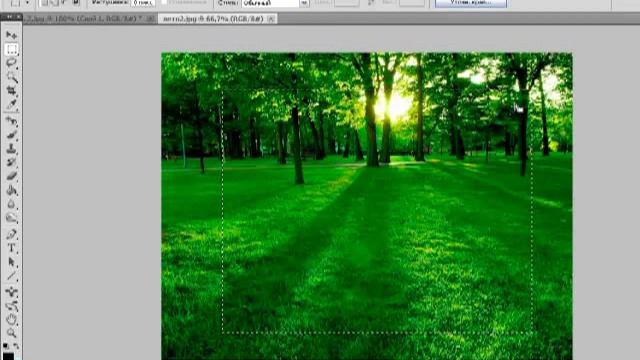The image size is (640, 360).
Task: Select the Gradient fill tool
Action: (11, 190)
